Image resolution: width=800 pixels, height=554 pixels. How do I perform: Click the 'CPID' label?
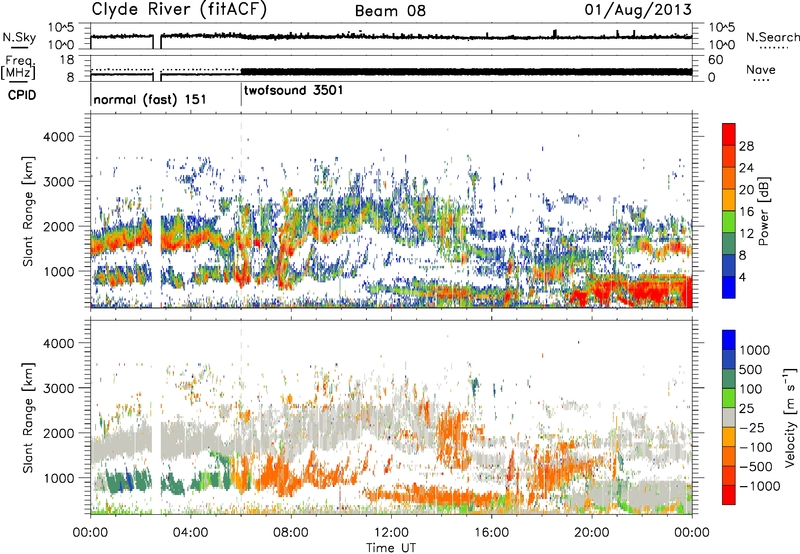(22, 95)
